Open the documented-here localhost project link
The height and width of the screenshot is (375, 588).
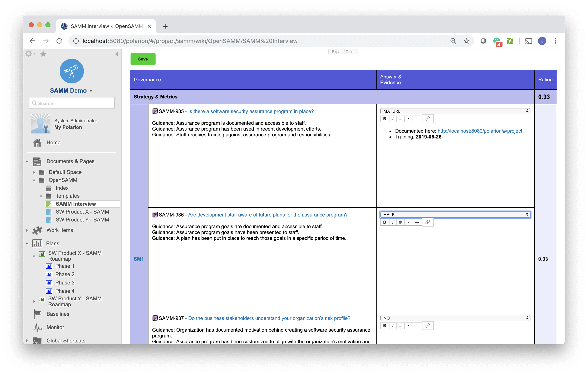(480, 131)
